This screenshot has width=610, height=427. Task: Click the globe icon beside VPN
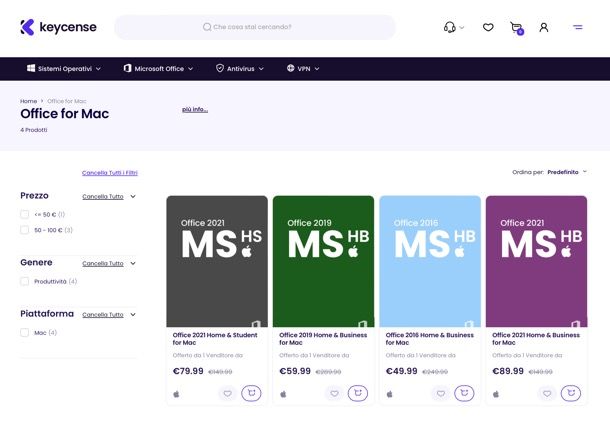tap(290, 68)
